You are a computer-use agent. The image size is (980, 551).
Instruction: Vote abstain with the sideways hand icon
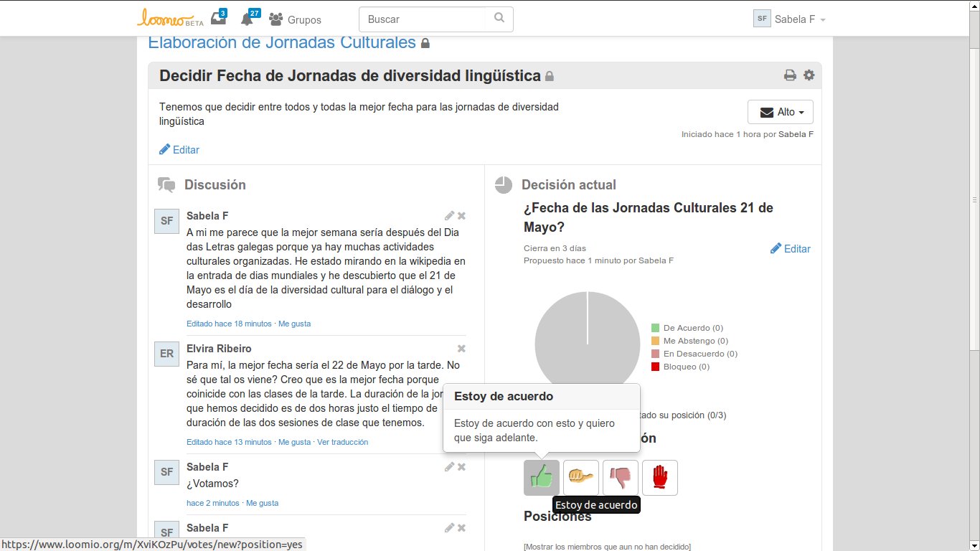pos(580,477)
